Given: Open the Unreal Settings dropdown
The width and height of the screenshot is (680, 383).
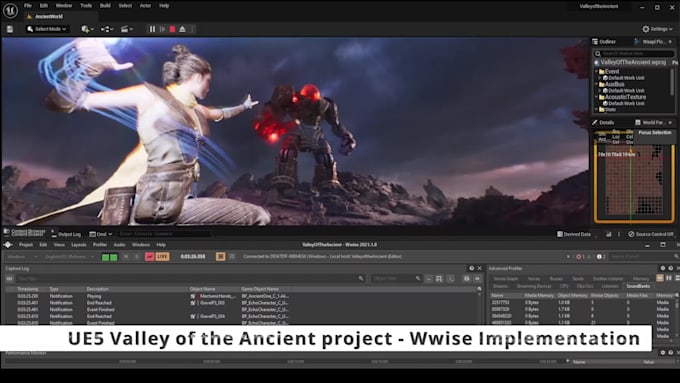Looking at the screenshot, I should [657, 29].
